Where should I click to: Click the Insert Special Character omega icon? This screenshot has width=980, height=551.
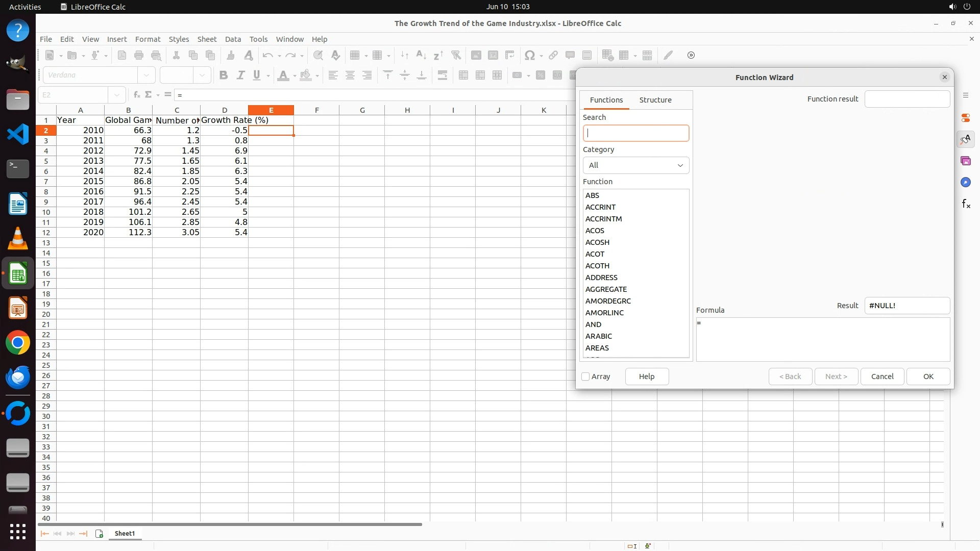(530, 55)
